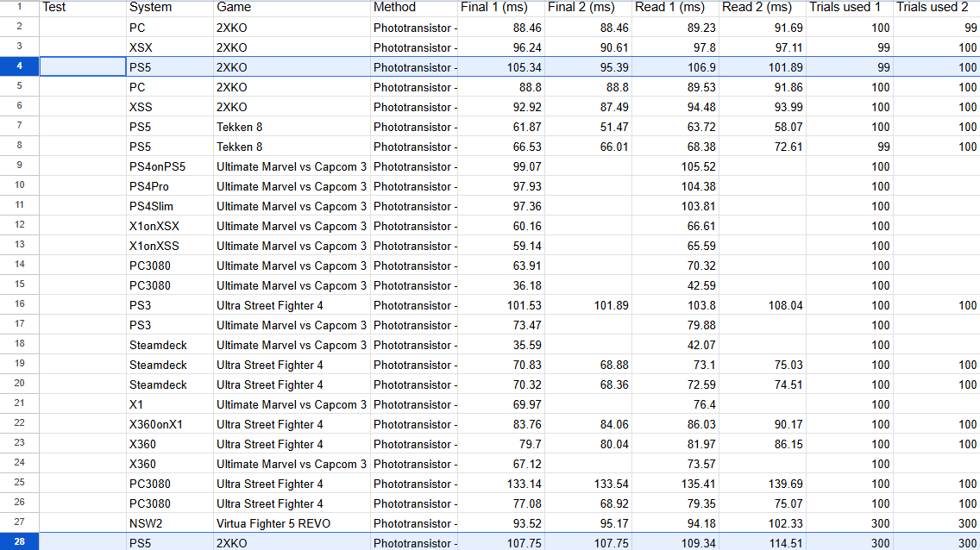Activate the empty Test cell in row 4
This screenshot has height=550, width=980.
pos(83,66)
